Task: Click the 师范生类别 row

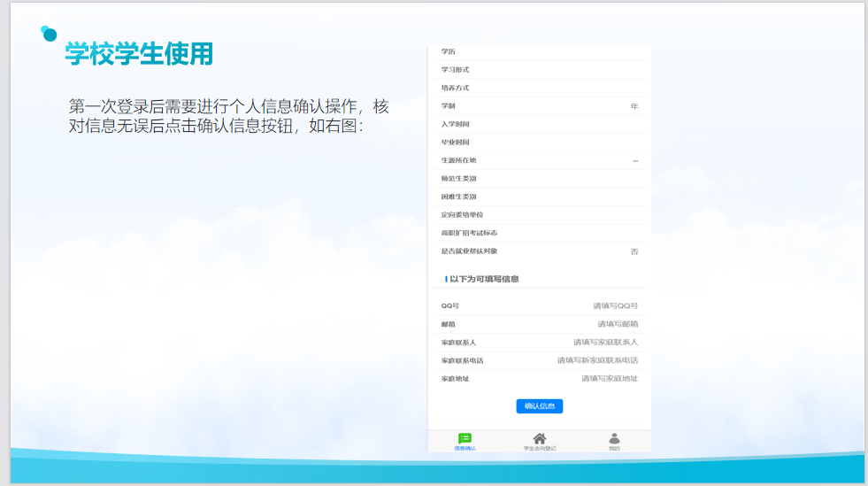Action: (x=539, y=179)
